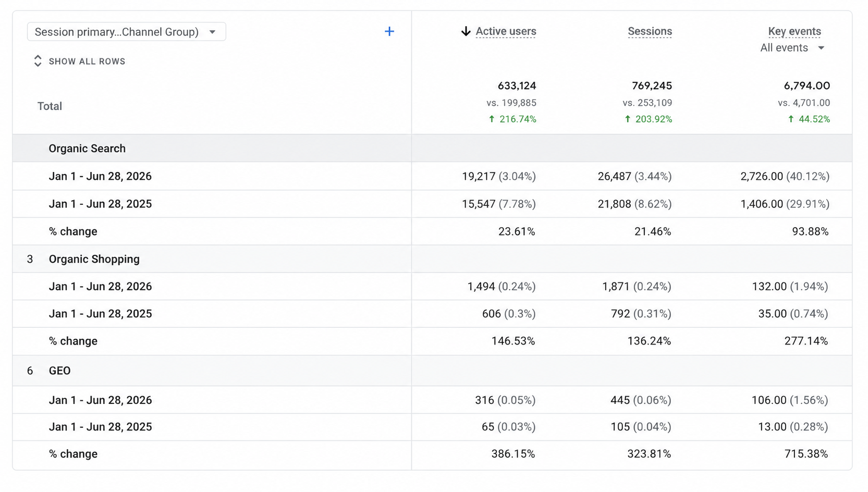
Task: Click the Total row label
Action: pyautogui.click(x=50, y=106)
